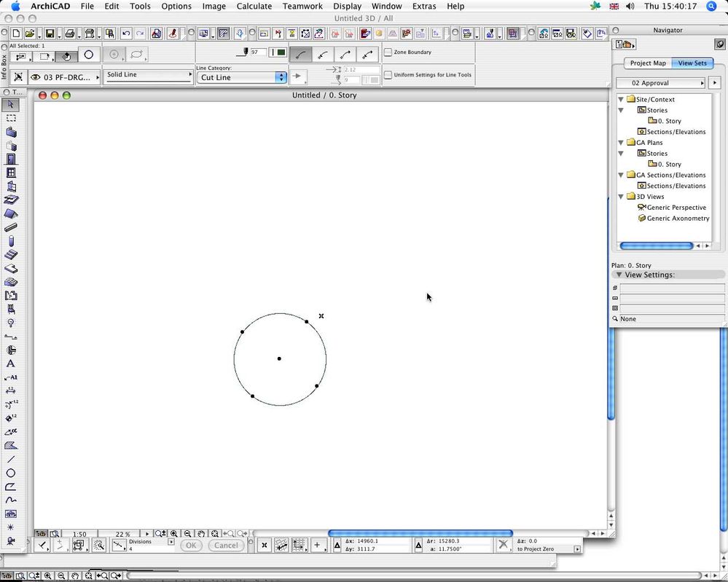Toggle visibility of layer 03 PF-DRG
The height and width of the screenshot is (582, 728).
point(35,76)
